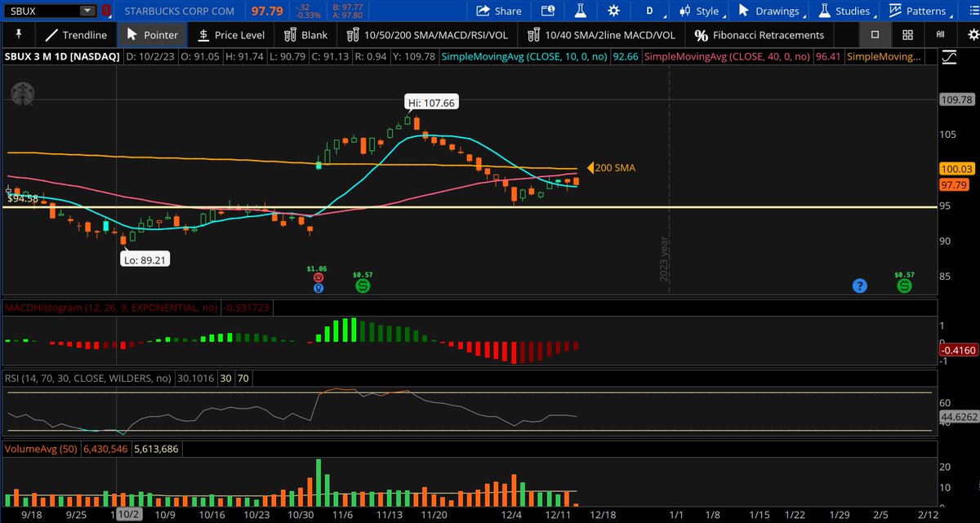This screenshot has height=523, width=980.
Task: Click the red earnings phone icon
Action: pyautogui.click(x=318, y=277)
